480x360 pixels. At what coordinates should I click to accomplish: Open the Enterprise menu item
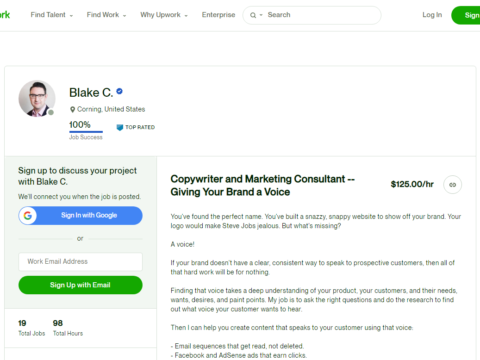tap(218, 15)
